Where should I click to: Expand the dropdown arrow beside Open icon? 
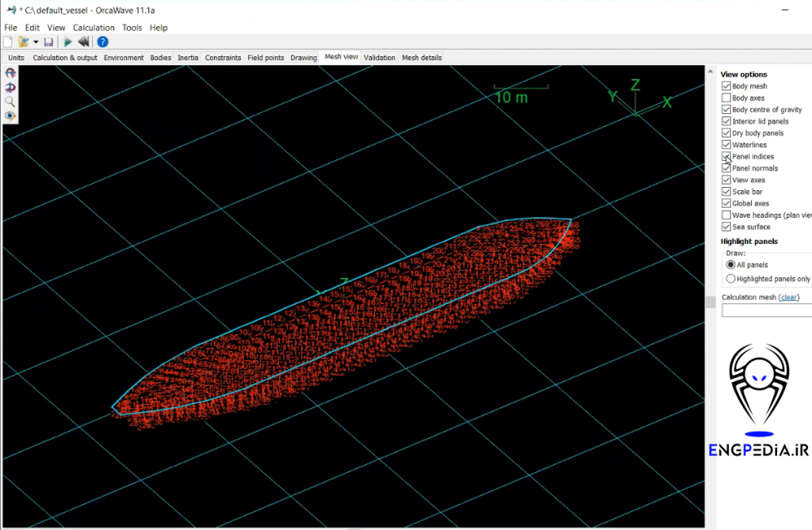(x=36, y=42)
